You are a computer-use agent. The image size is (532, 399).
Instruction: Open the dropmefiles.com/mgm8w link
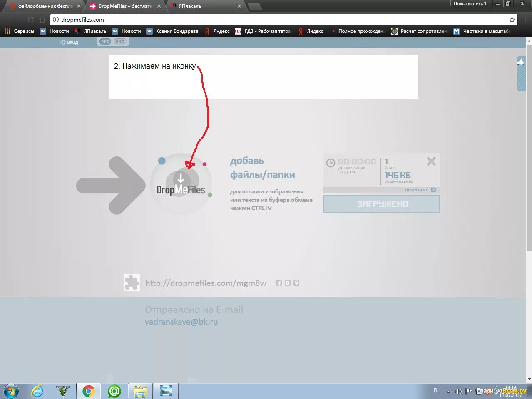click(206, 283)
